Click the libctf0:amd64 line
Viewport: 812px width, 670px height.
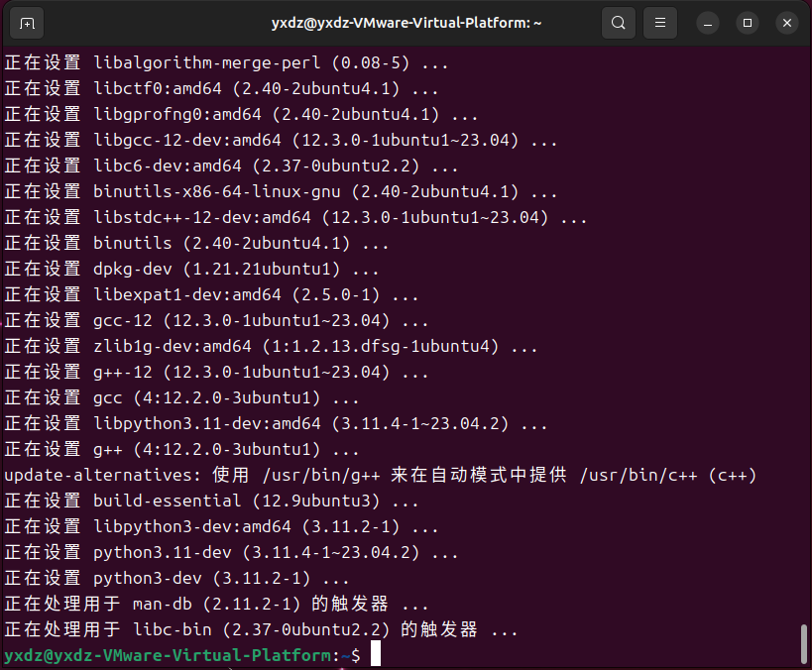(x=221, y=88)
